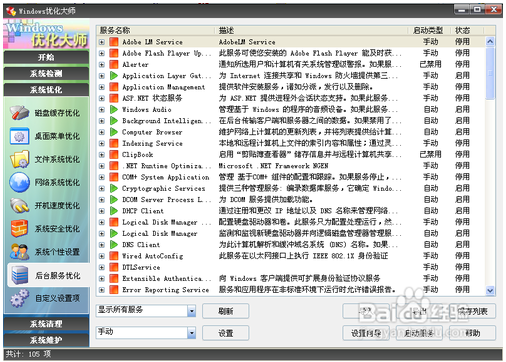Expand the Adobe Flash Player Up... row
506x362 pixels.
(x=102, y=53)
